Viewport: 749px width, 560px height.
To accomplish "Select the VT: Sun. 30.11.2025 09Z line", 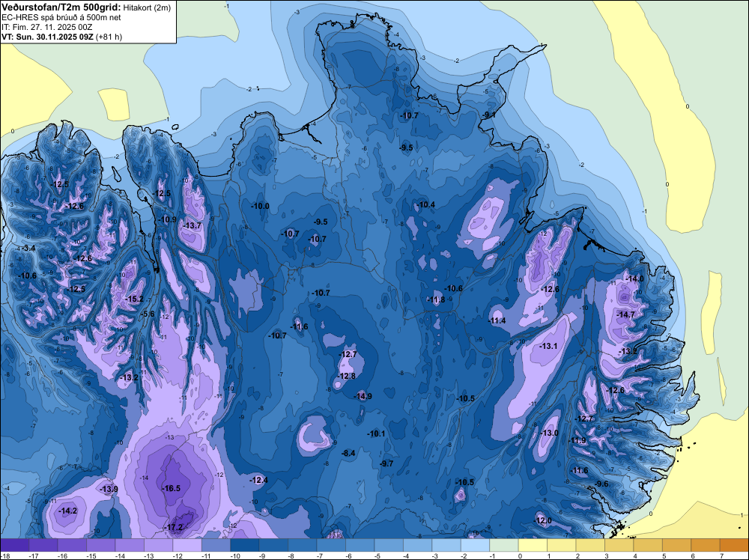I will [x=61, y=37].
